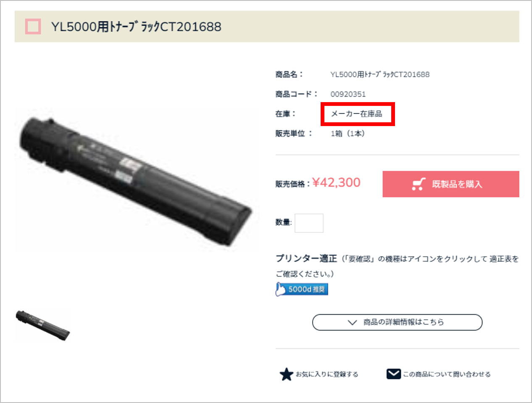Click the pointing hand icon on badge
532x403 pixels.
point(280,289)
